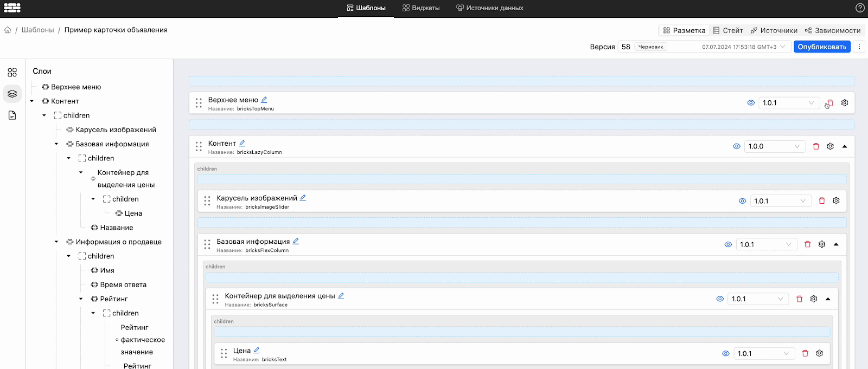The image size is (868, 369).
Task: Delete the Базовая информация block
Action: coord(807,244)
